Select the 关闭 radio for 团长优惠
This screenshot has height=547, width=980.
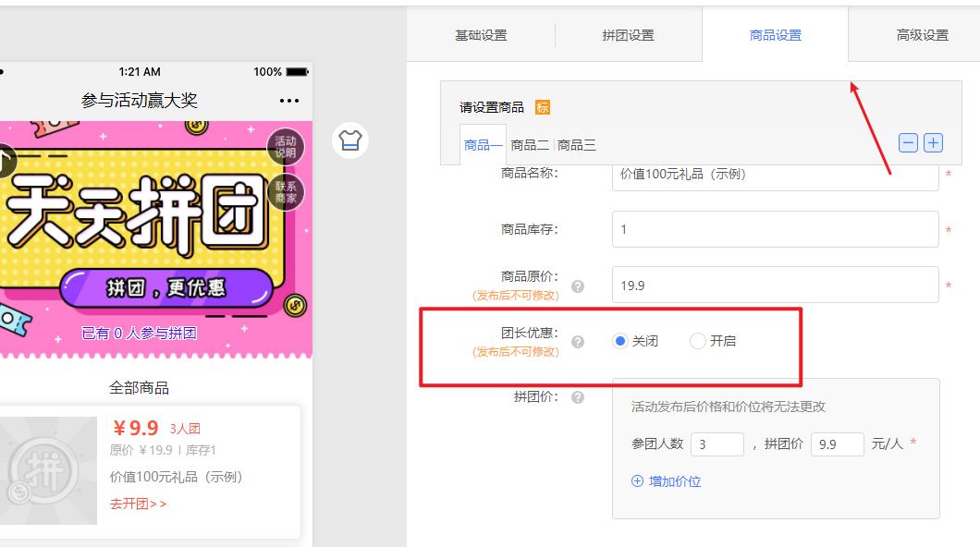(620, 340)
